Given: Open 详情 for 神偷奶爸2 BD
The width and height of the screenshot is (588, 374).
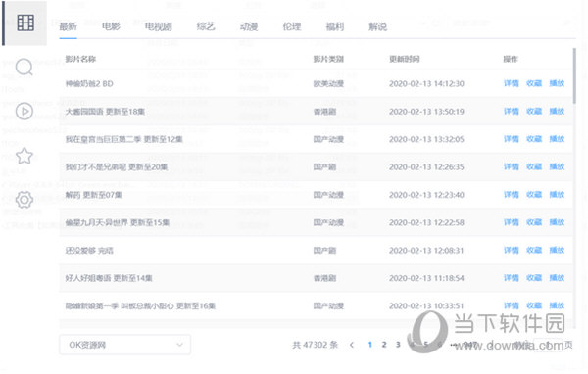Looking at the screenshot, I should pyautogui.click(x=512, y=83).
